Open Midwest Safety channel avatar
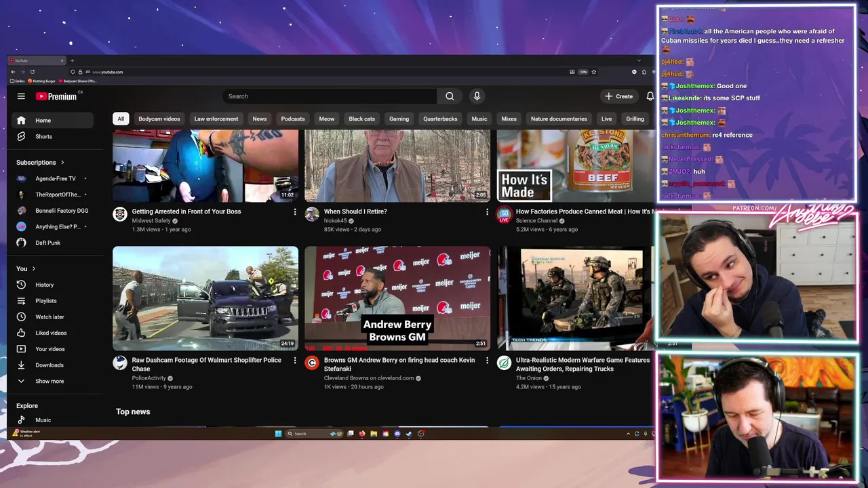 [x=120, y=214]
